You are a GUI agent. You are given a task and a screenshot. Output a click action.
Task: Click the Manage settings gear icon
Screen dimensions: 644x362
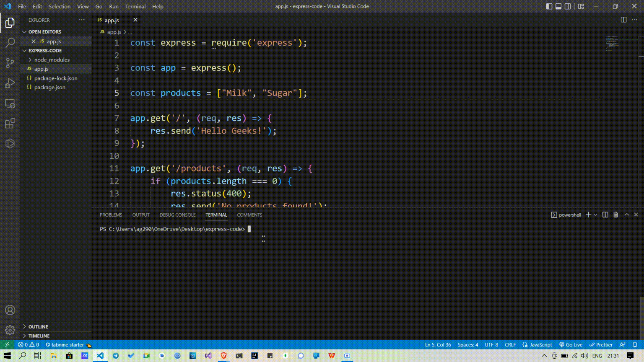click(10, 330)
